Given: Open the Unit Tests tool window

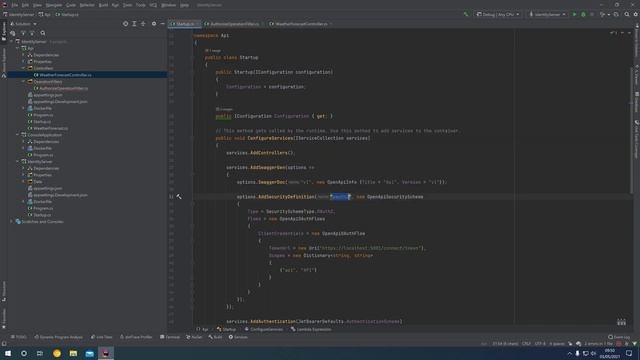Looking at the screenshot, I should coord(101,337).
